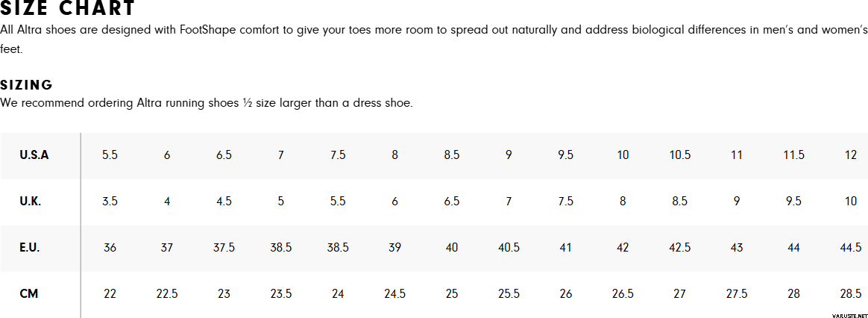The height and width of the screenshot is (318, 868).
Task: Choose size 10 in the U.K. row
Action: [851, 202]
